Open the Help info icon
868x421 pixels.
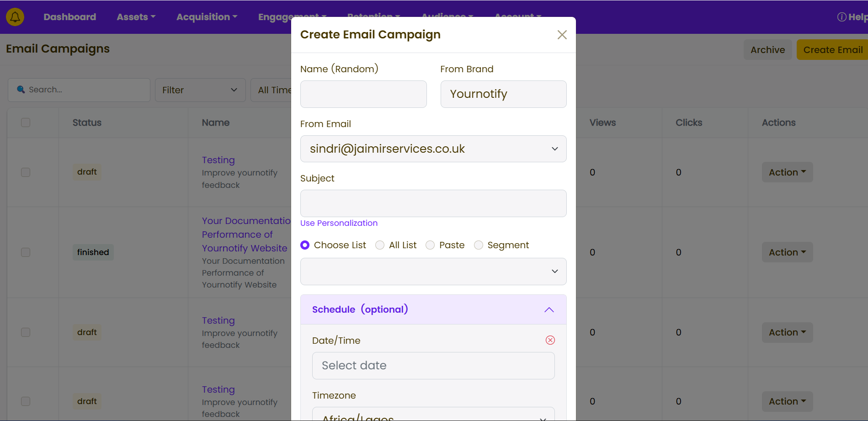(x=841, y=17)
